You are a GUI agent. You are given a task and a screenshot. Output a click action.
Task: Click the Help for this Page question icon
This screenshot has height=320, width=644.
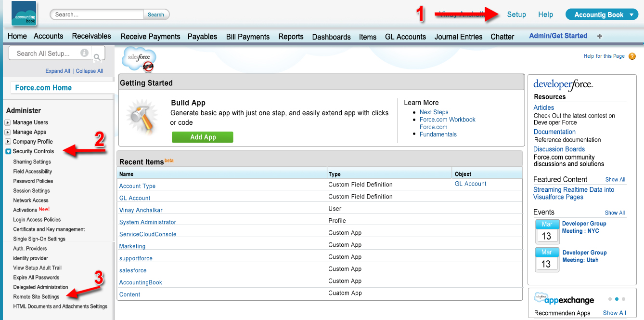pos(632,56)
